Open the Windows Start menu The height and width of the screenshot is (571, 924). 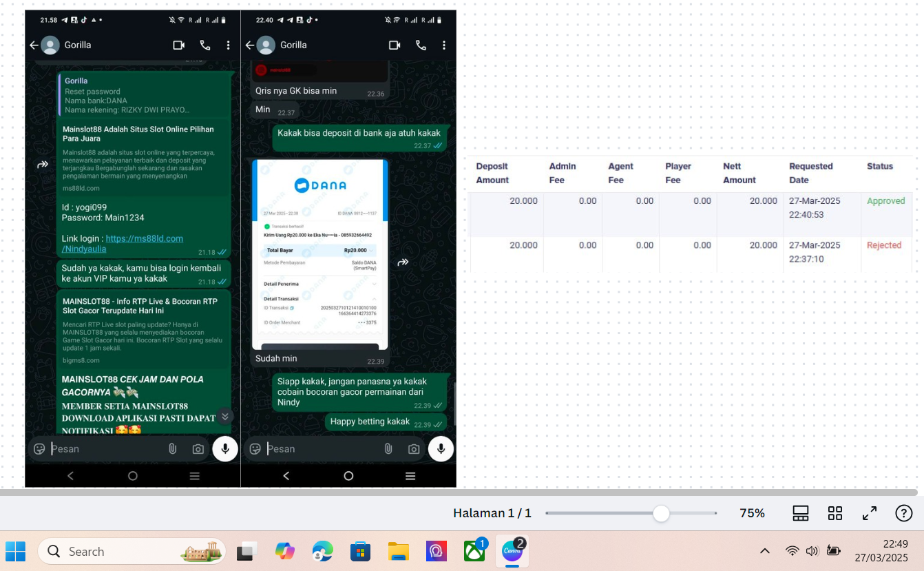tap(15, 551)
